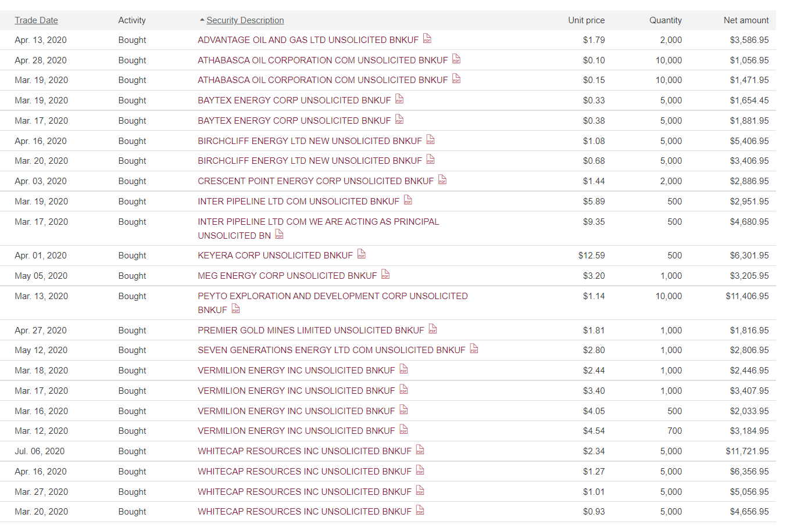
Task: Open Keyera Corp Unsolicited BNKUF link
Action: tap(275, 256)
